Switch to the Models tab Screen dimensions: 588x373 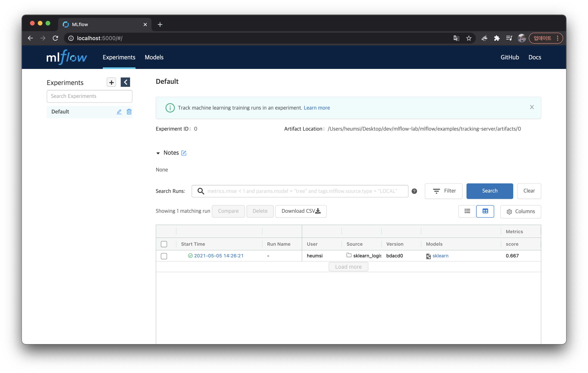click(x=154, y=57)
